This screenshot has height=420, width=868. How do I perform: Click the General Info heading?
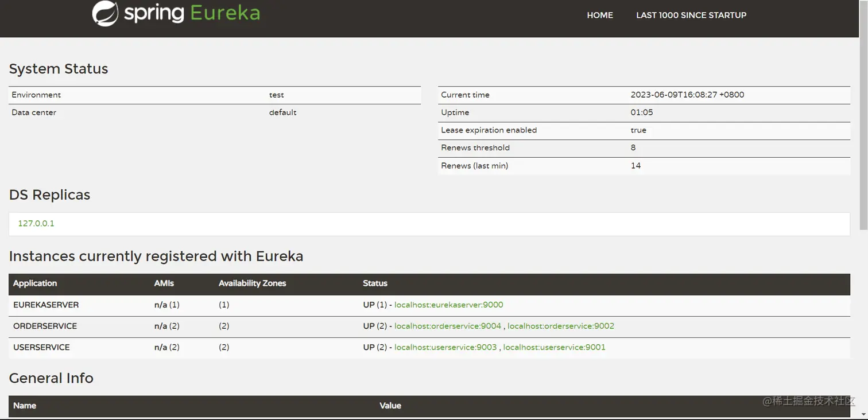coord(51,378)
